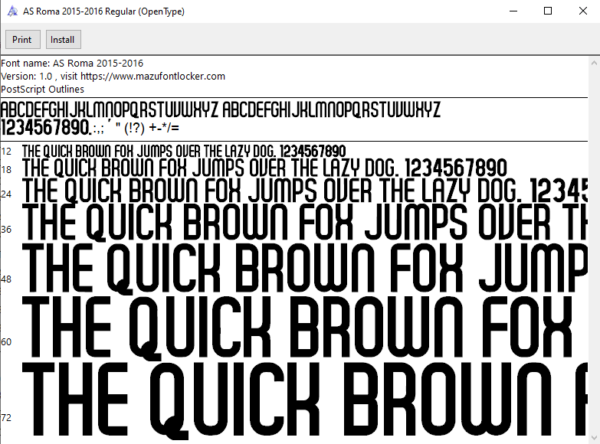
Task: Click the 18 point quick brown fox sample
Action: click(265, 168)
